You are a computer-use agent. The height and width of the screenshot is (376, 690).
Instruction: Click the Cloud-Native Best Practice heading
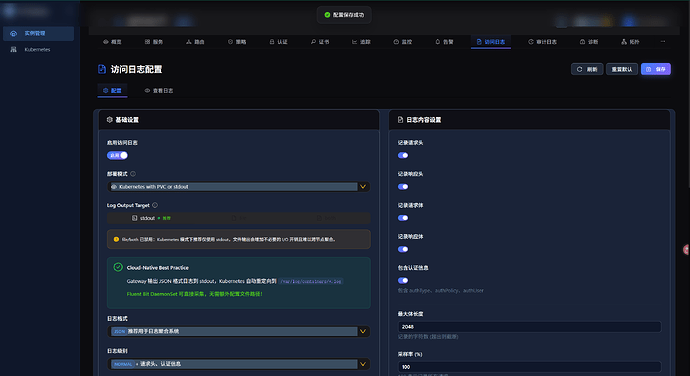coord(158,268)
